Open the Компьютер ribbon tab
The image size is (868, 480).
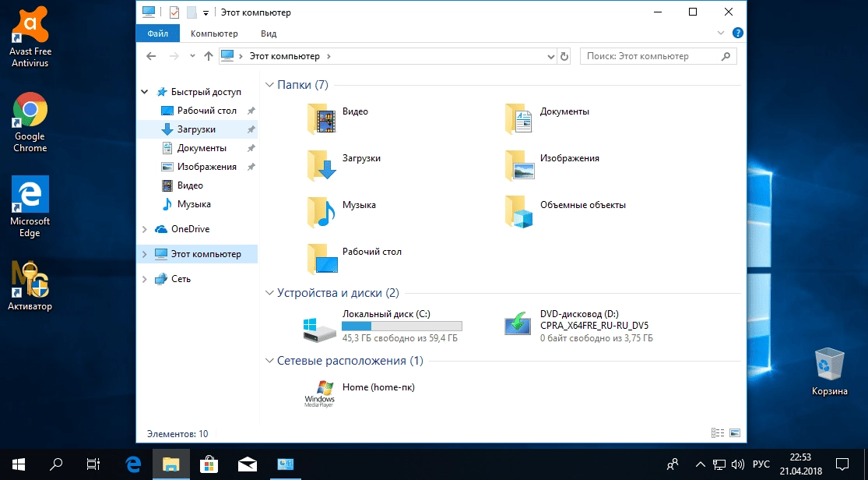pyautogui.click(x=214, y=34)
